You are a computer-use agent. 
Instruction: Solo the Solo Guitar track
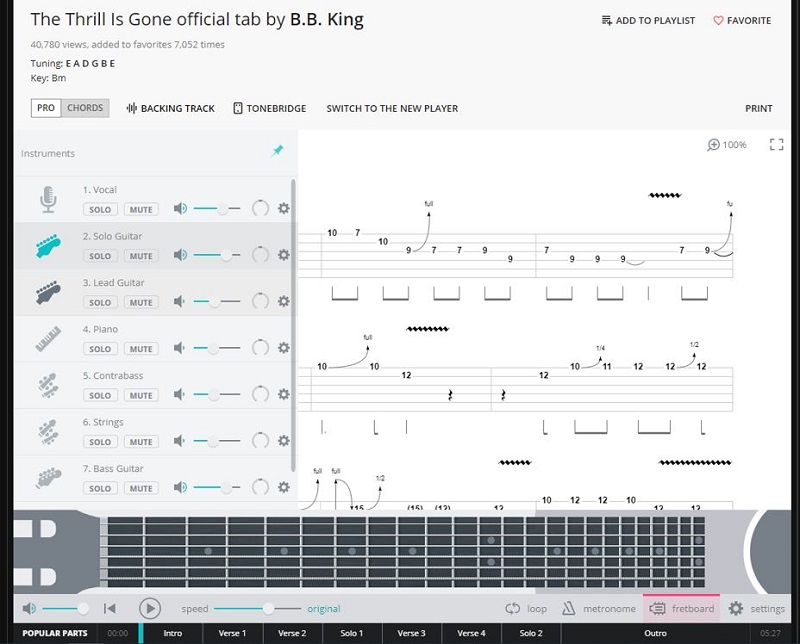click(100, 256)
